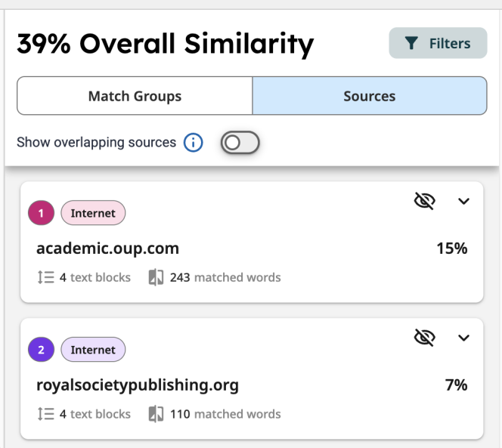Click the Internet tag on royalsocietypublishing.org
The width and height of the screenshot is (502, 448).
click(93, 350)
